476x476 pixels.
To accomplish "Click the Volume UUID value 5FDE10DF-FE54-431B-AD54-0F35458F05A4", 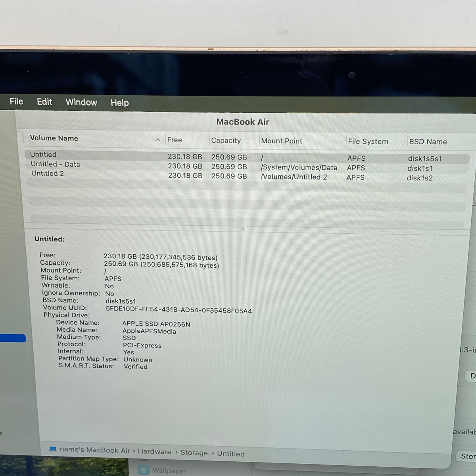I will pyautogui.click(x=178, y=311).
